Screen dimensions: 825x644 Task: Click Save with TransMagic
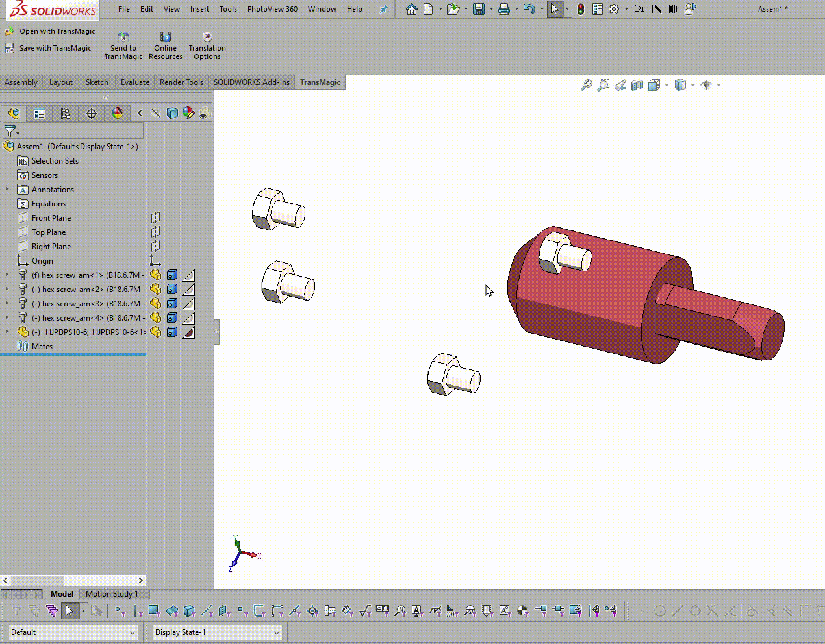coord(48,48)
